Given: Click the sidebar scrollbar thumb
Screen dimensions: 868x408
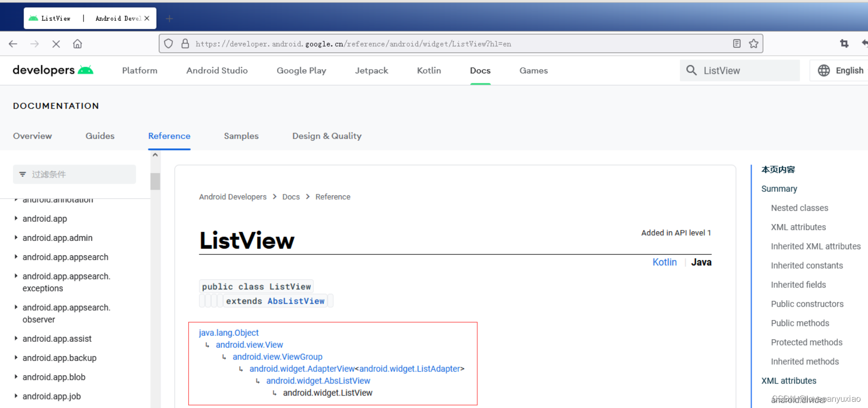Looking at the screenshot, I should (155, 181).
